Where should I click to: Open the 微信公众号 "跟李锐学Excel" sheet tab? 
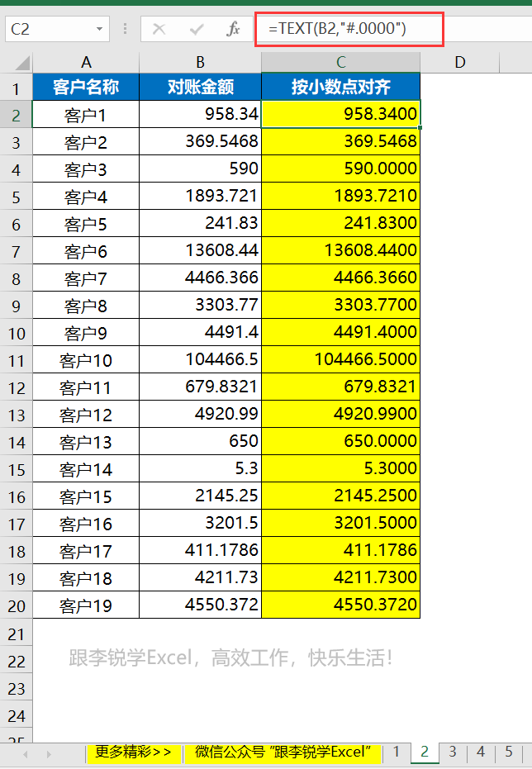[283, 752]
